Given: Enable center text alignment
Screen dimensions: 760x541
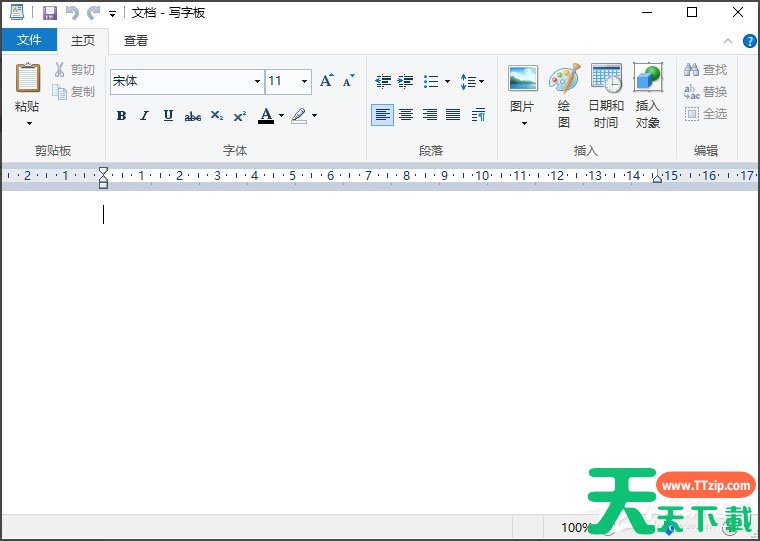Looking at the screenshot, I should [x=406, y=115].
